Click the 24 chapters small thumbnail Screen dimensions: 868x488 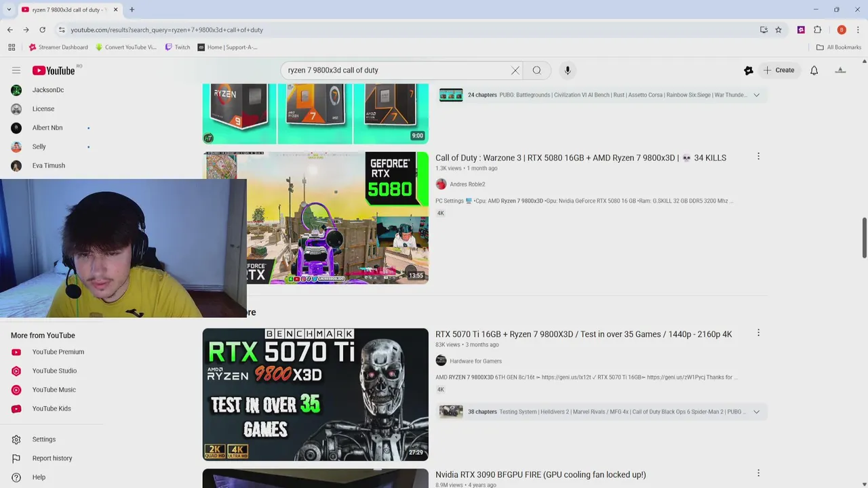pyautogui.click(x=451, y=95)
